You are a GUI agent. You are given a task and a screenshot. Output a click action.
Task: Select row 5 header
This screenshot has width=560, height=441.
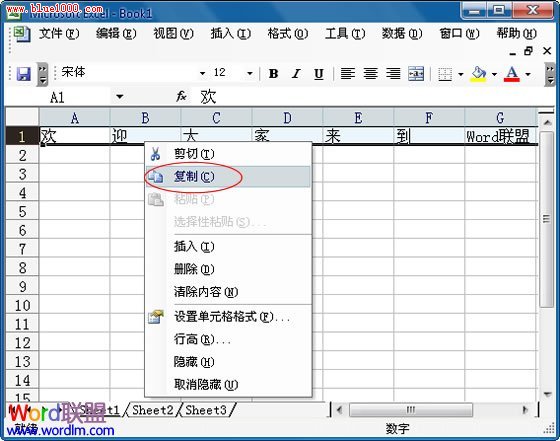point(22,211)
